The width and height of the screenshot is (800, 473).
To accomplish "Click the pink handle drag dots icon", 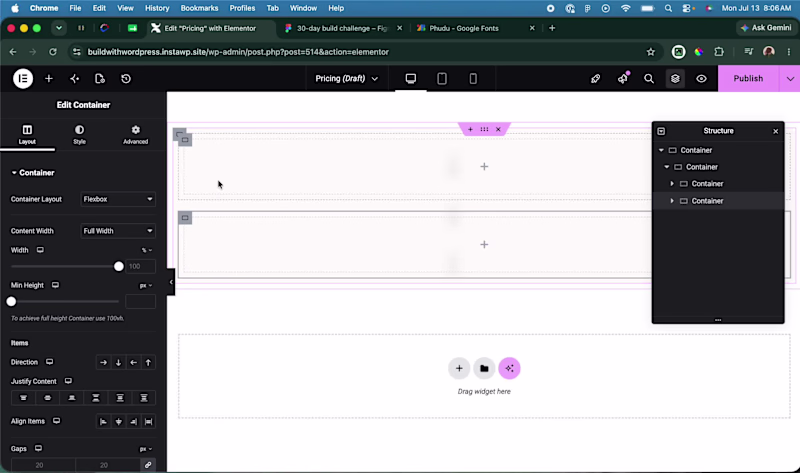I will point(484,129).
